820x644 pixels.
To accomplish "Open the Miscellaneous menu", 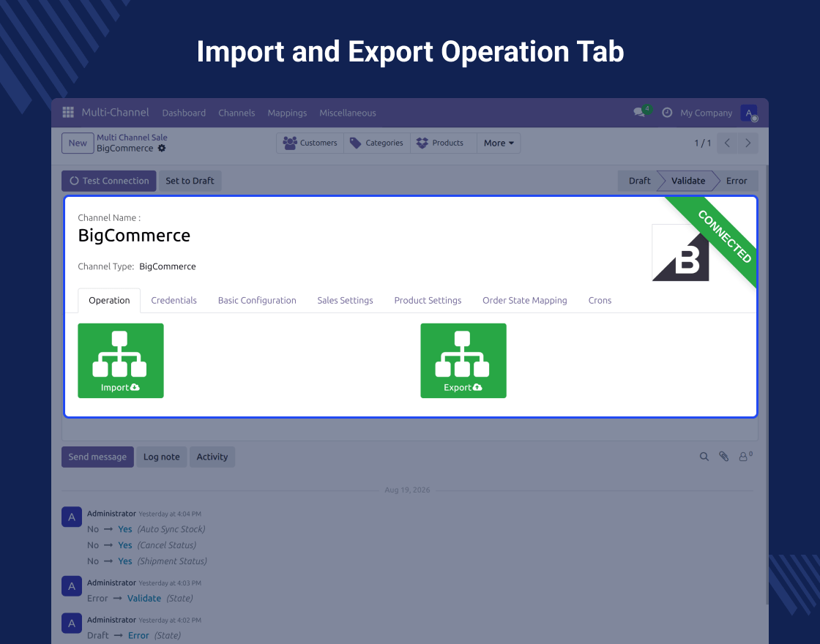I will tap(348, 113).
